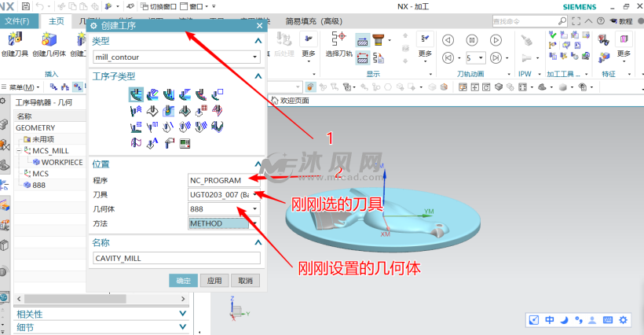
Task: Open the 欢迎页面 tab
Action: [291, 101]
